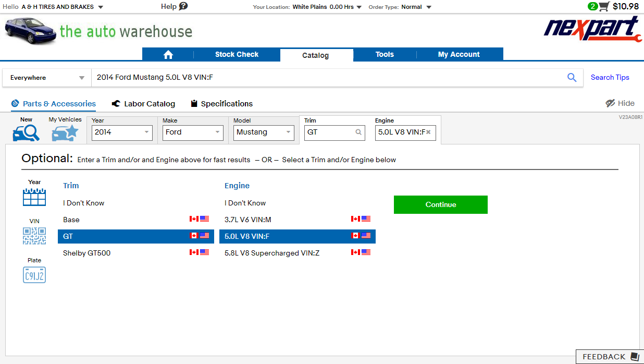
Task: Click the vehicle search text box
Action: click(329, 78)
